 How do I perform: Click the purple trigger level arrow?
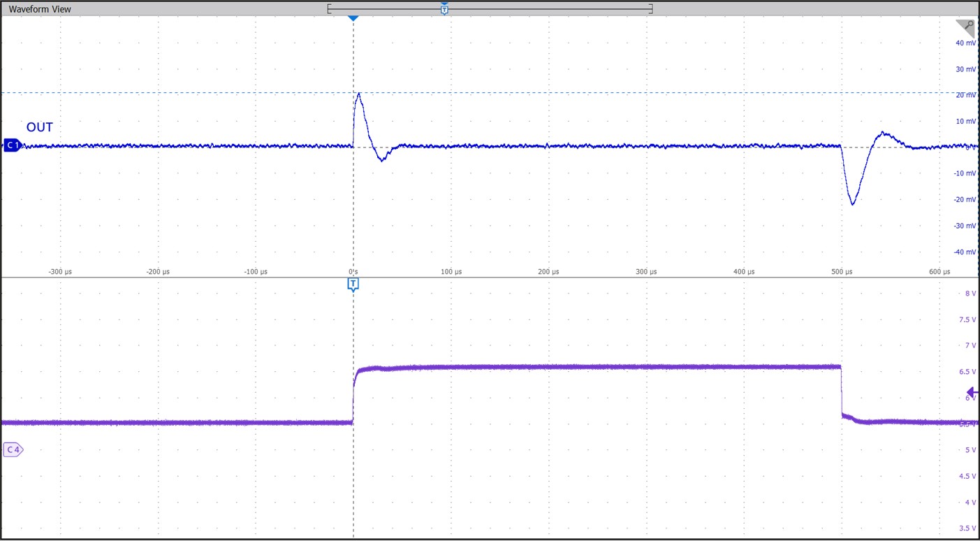972,392
